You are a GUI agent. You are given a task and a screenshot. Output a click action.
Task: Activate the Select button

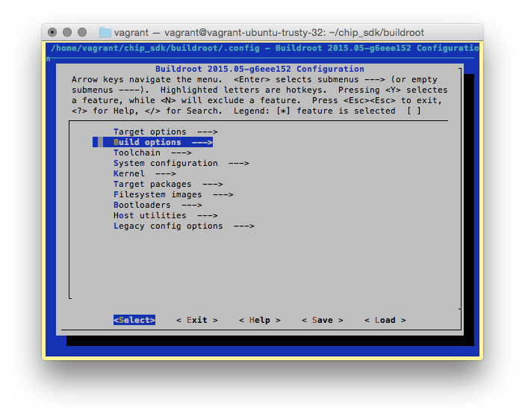pyautogui.click(x=134, y=320)
